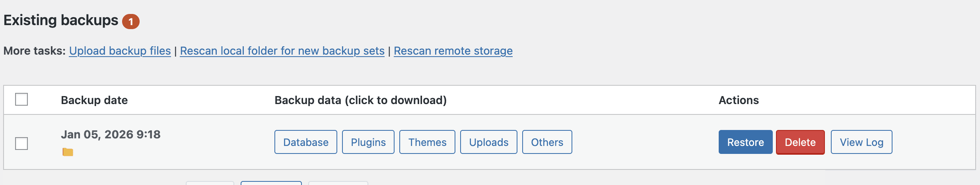Tick the select-all backups checkbox

[21, 99]
